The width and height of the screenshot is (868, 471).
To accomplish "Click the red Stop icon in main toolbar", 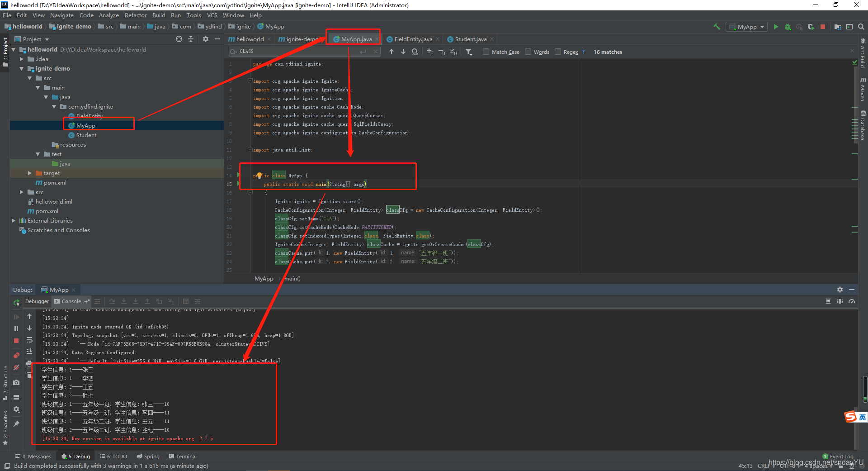I will tap(823, 27).
